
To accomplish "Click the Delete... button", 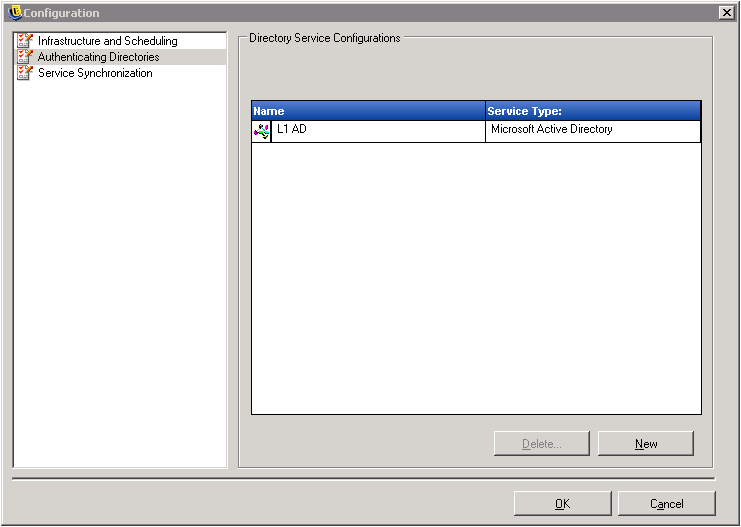I will pyautogui.click(x=542, y=443).
